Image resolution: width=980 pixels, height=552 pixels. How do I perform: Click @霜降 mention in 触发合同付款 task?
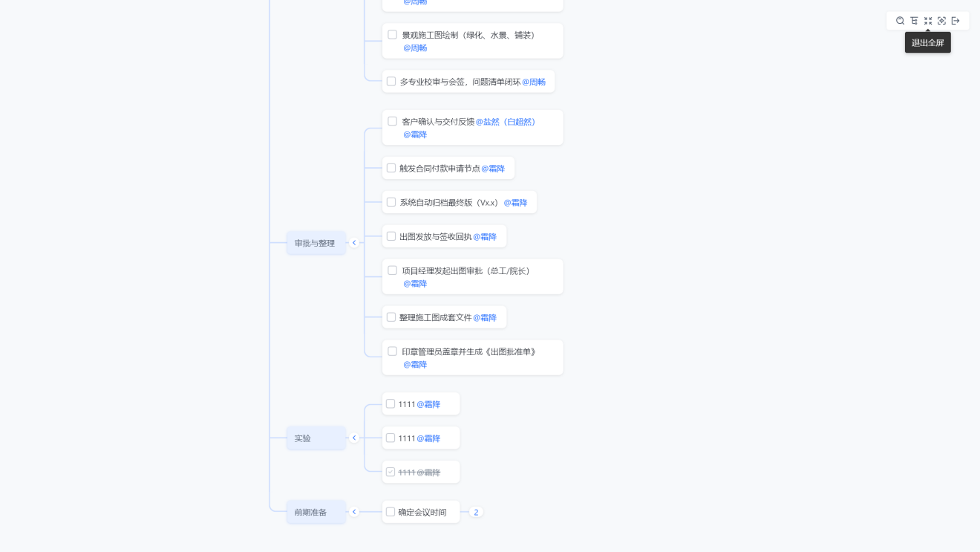point(493,169)
